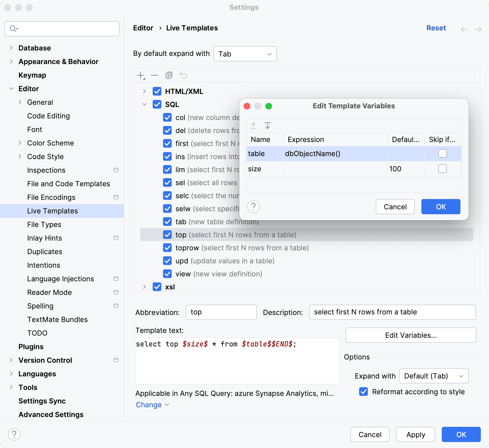Enable Skip if... for the table variable
489x448 pixels.
click(x=442, y=153)
